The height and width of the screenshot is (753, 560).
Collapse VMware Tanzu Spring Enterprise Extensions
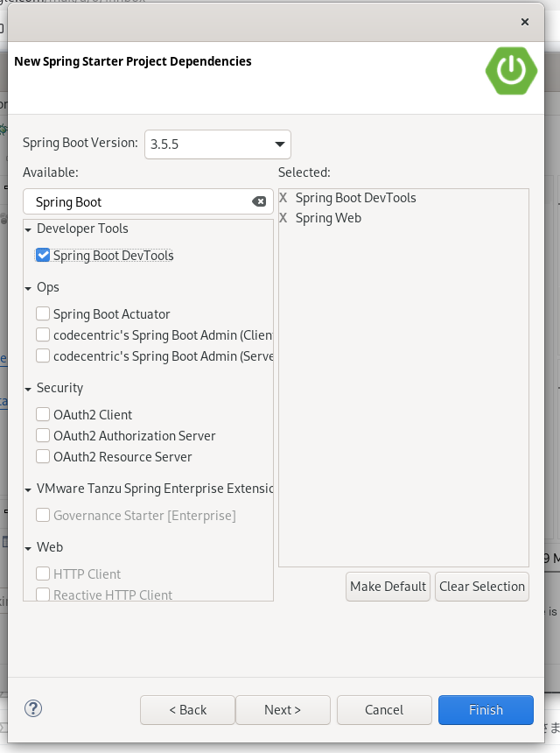pos(28,490)
